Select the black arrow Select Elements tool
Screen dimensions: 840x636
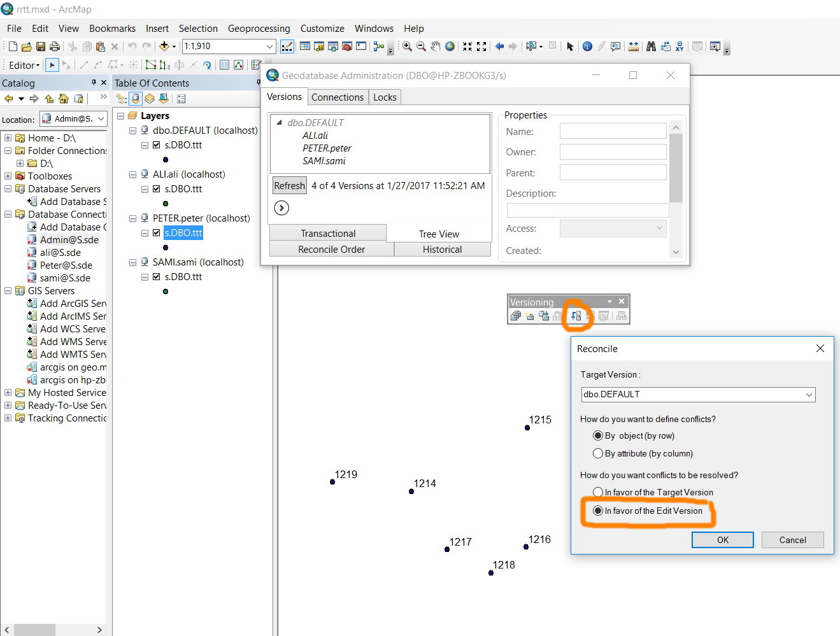[570, 46]
